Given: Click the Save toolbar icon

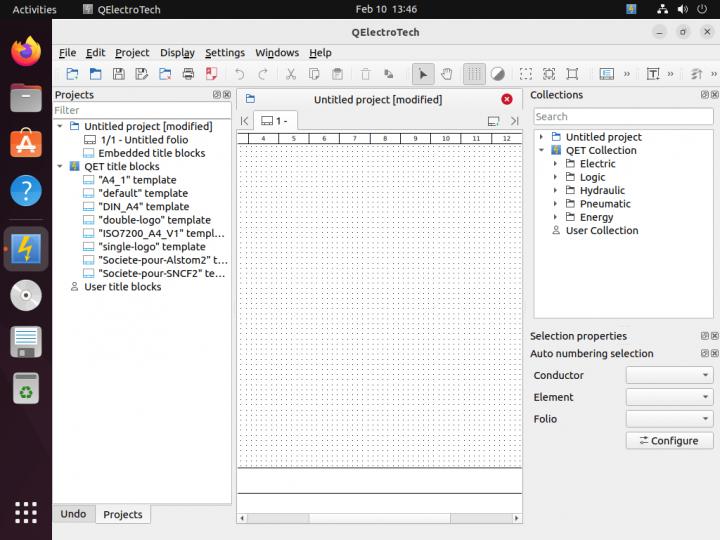Looking at the screenshot, I should click(x=118, y=74).
